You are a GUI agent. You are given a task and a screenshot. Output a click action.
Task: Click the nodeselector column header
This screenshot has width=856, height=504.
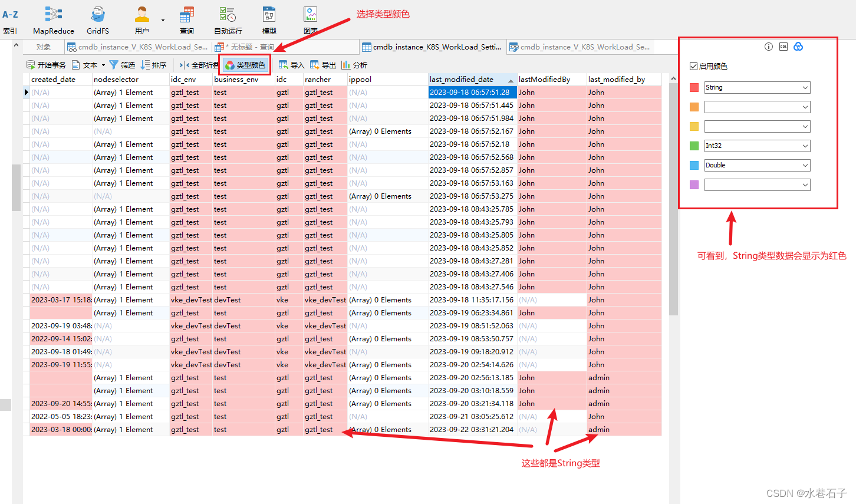coord(130,80)
